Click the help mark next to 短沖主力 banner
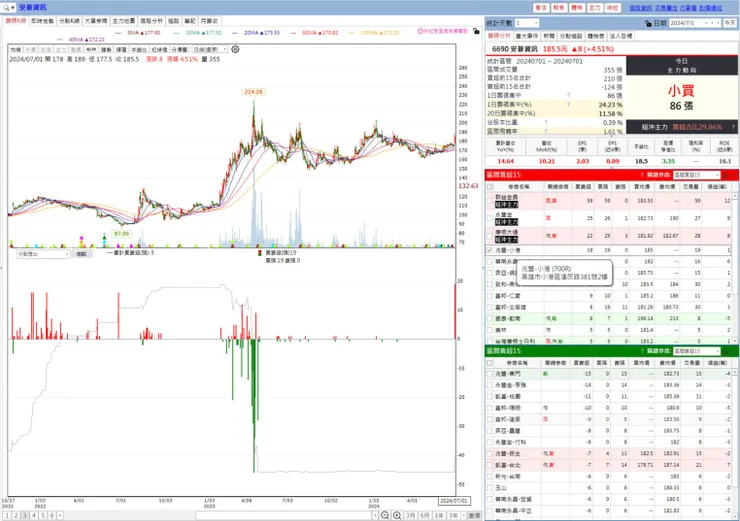This screenshot has width=740, height=521. point(733,127)
